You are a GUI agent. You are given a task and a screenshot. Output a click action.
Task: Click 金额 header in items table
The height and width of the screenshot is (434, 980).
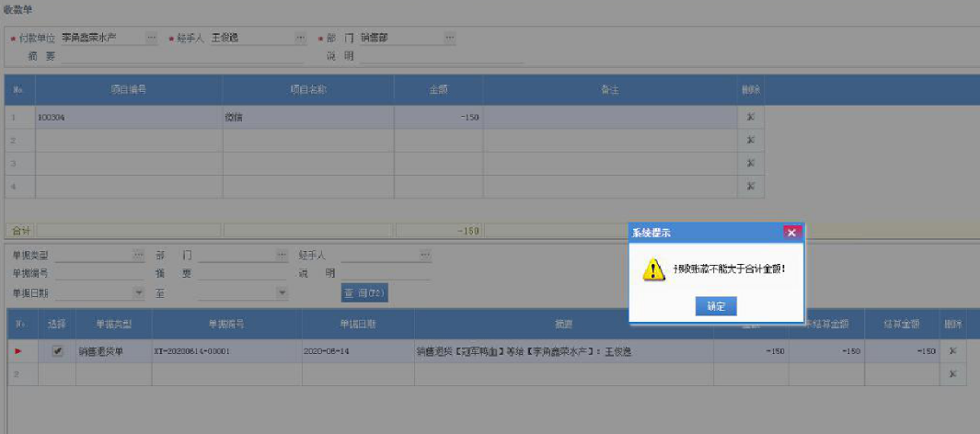[x=438, y=90]
